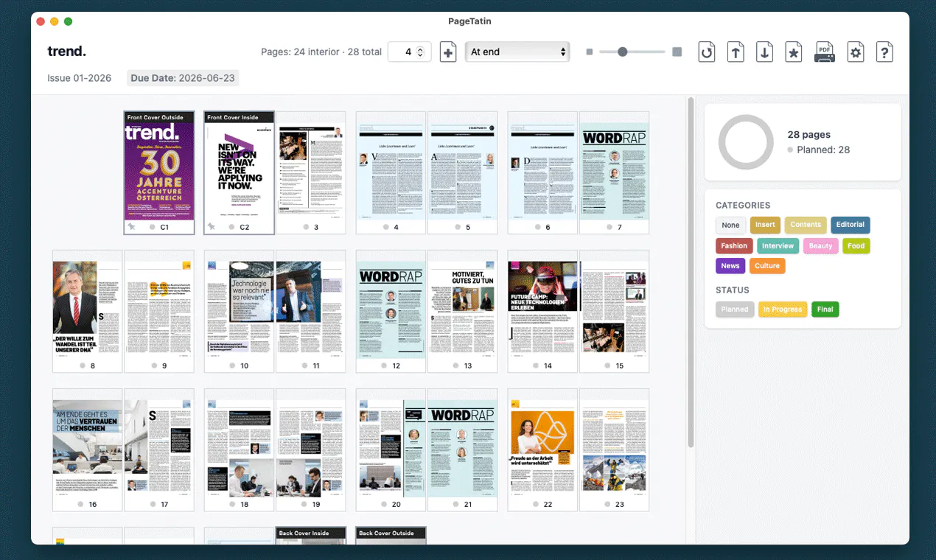Image resolution: width=936 pixels, height=560 pixels.
Task: Click the Pages: 24 interior · 28 total text
Action: tap(321, 52)
